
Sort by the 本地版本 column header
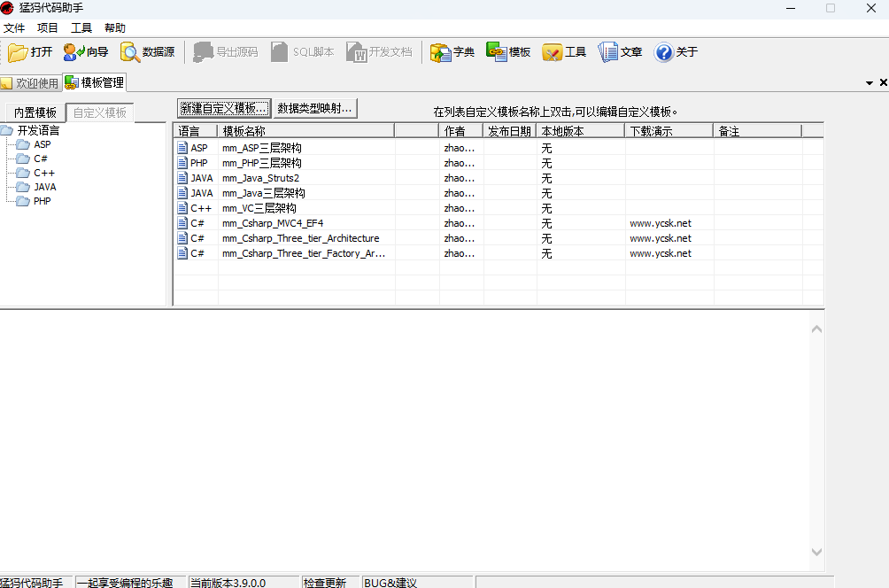[581, 131]
